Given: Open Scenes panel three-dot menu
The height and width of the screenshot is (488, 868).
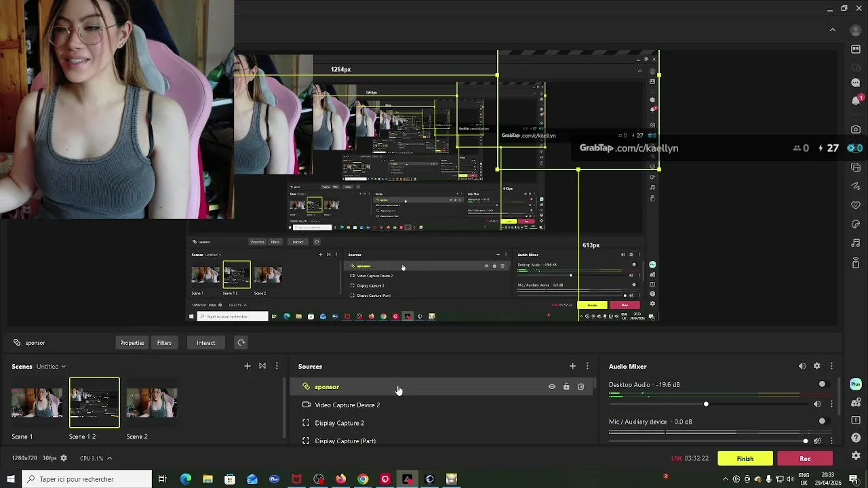Looking at the screenshot, I should (x=277, y=366).
